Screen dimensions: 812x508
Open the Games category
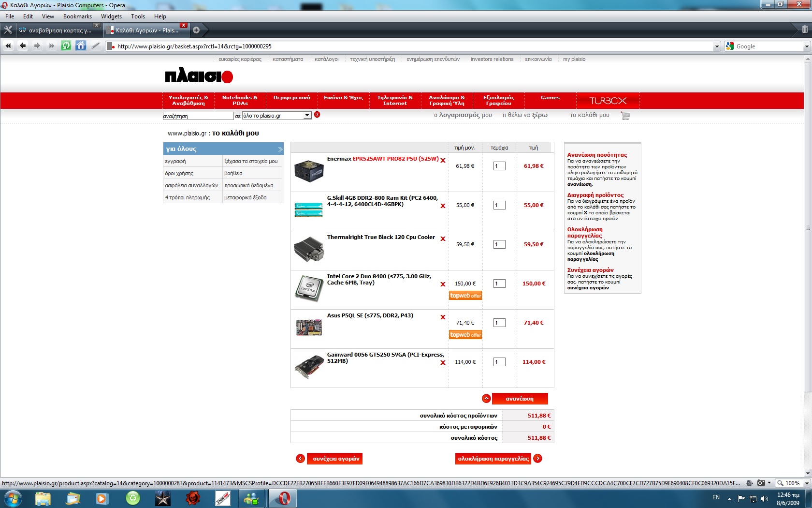pos(550,98)
